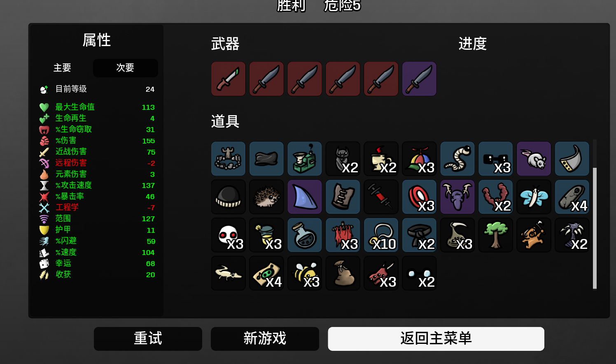Select the shark fin item
The image size is (616, 364).
pos(305,197)
